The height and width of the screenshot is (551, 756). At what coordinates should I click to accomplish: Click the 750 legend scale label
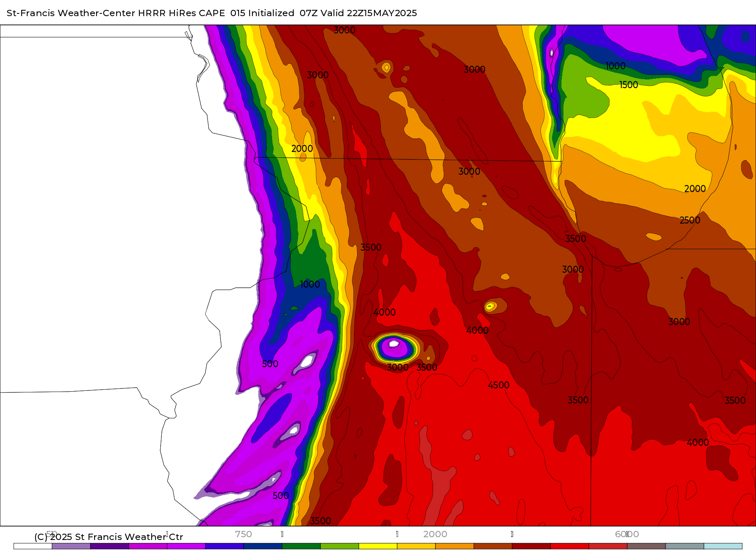[x=243, y=534]
